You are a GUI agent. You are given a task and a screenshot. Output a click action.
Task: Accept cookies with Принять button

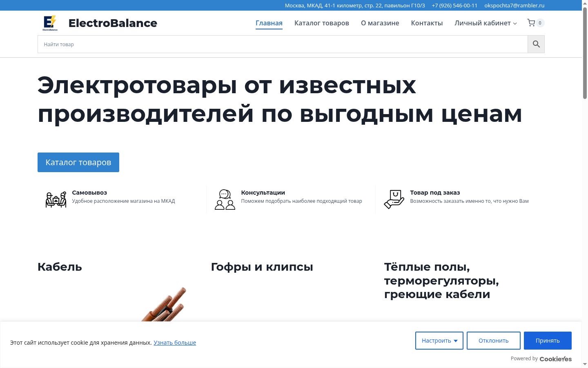[548, 341]
